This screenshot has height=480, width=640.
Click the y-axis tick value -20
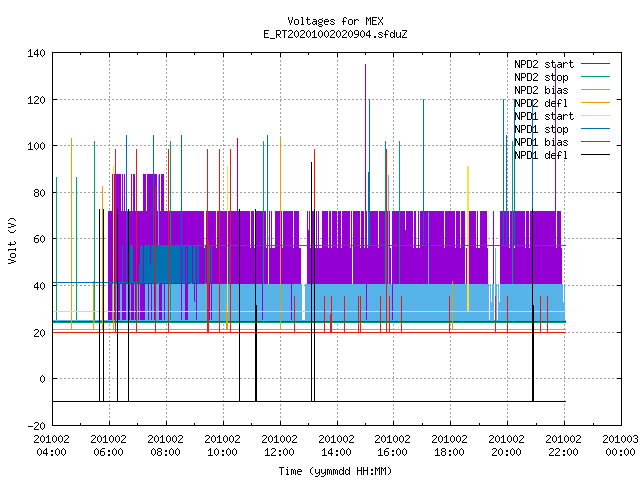click(x=36, y=426)
